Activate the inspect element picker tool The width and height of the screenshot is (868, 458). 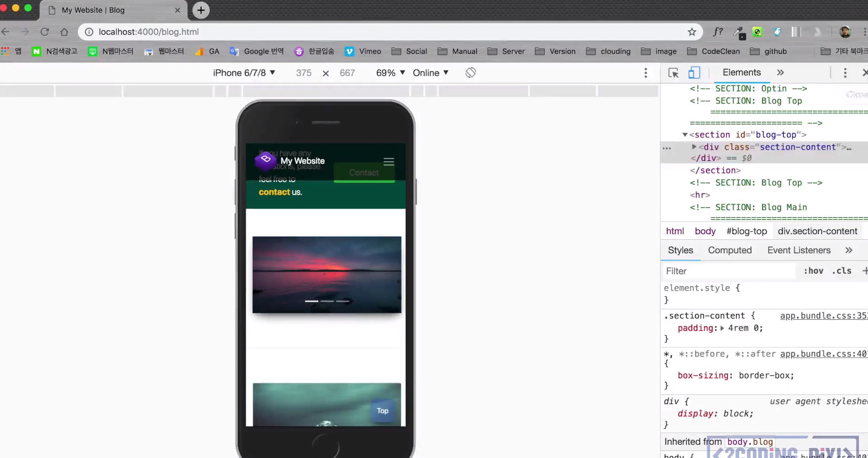coord(673,73)
